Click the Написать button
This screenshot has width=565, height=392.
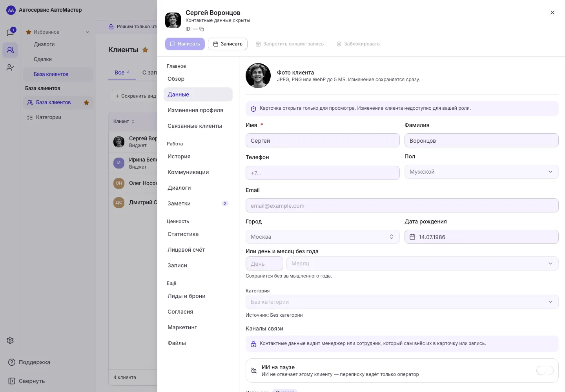[x=185, y=44]
